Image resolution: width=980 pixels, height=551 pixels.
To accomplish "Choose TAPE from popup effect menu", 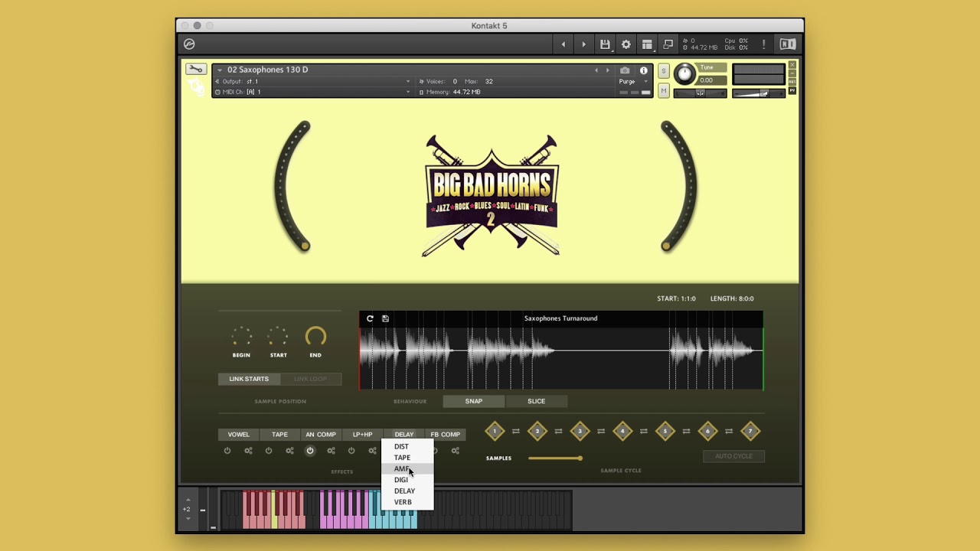I will click(407, 458).
